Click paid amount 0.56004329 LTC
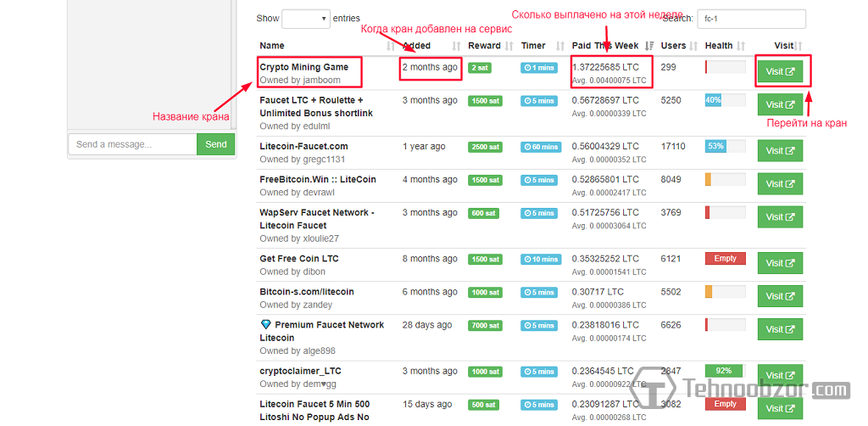The width and height of the screenshot is (868, 426). (x=605, y=146)
